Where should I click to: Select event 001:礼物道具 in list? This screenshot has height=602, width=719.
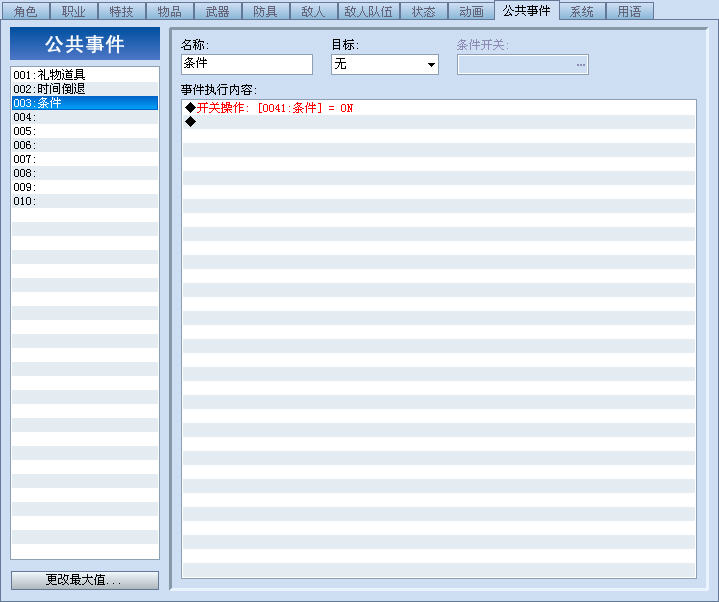pos(85,75)
